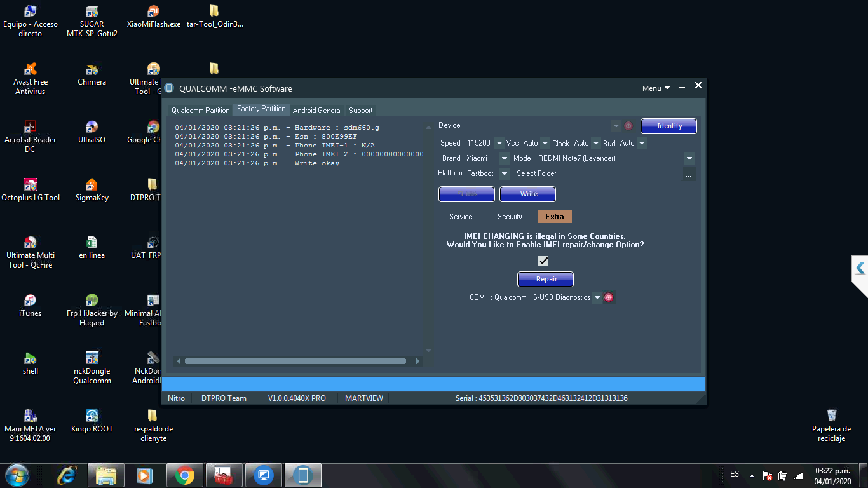This screenshot has height=488, width=868.
Task: Click the log scroll left arrow
Action: pos(179,362)
